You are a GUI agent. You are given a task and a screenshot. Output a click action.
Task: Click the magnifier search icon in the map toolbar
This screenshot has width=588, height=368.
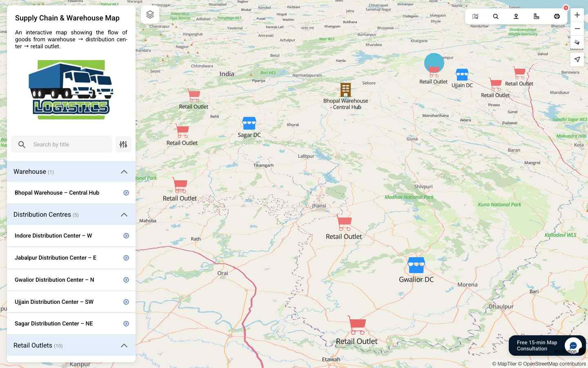point(496,16)
